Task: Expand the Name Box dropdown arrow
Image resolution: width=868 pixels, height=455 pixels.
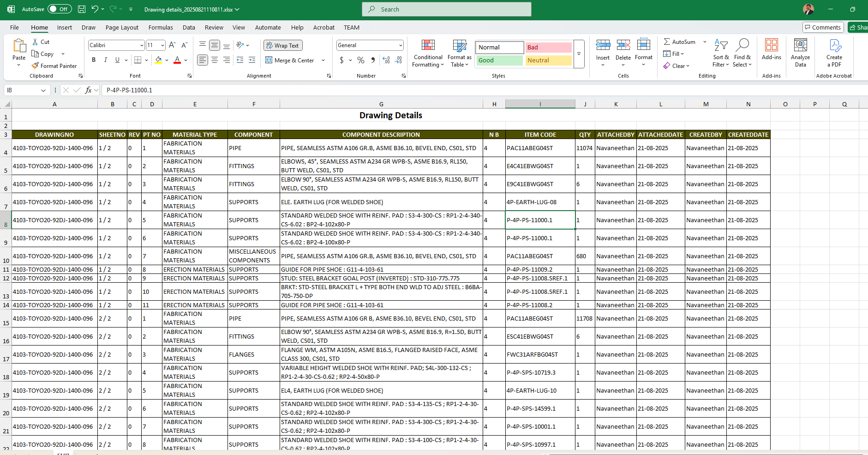Action: coord(43,91)
